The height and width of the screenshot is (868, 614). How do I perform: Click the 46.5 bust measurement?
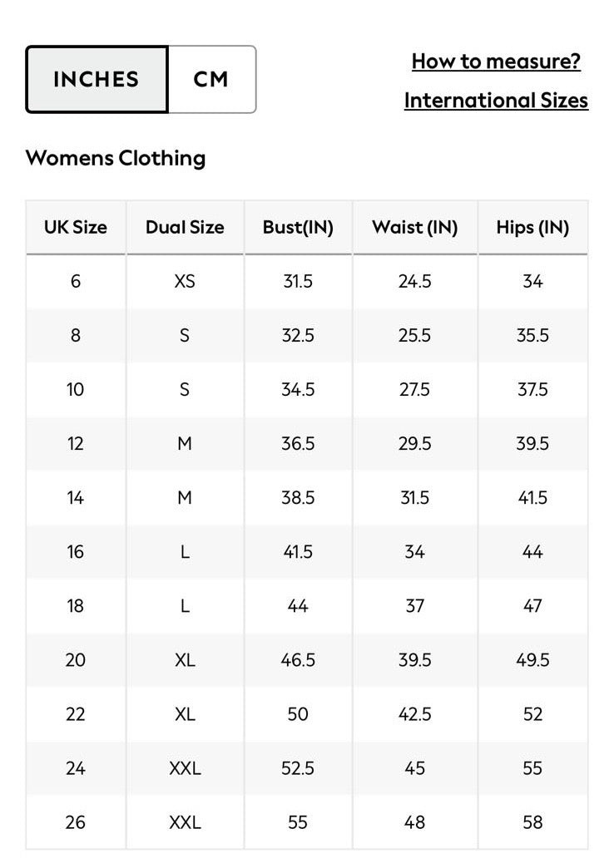click(298, 660)
